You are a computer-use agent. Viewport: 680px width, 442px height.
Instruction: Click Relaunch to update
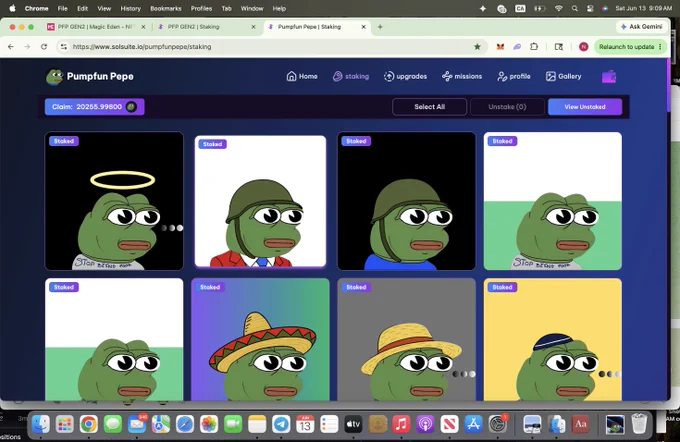pos(626,46)
